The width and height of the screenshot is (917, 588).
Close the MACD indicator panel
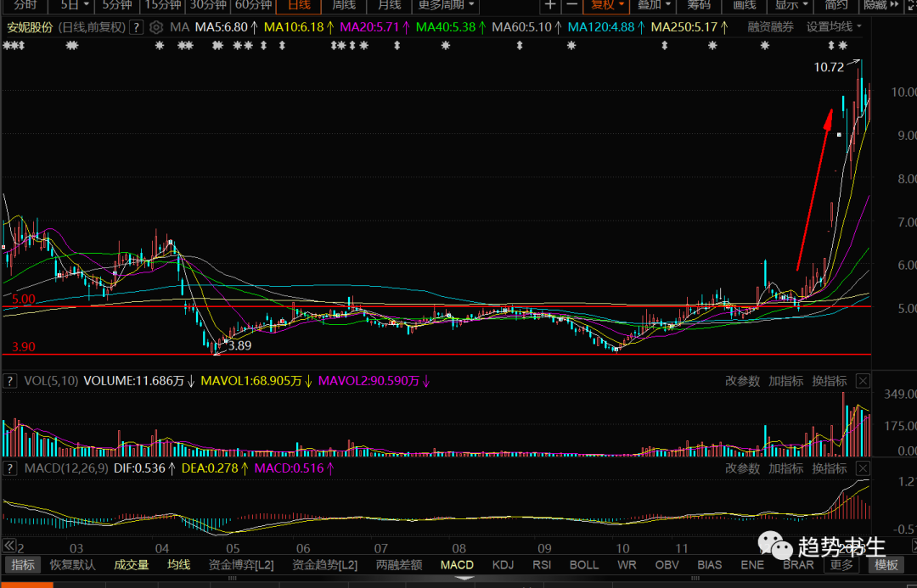tap(863, 468)
